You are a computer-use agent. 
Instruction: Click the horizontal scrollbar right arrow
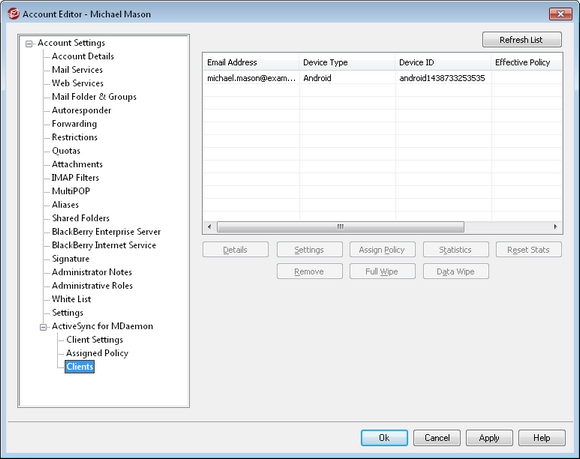[555, 226]
